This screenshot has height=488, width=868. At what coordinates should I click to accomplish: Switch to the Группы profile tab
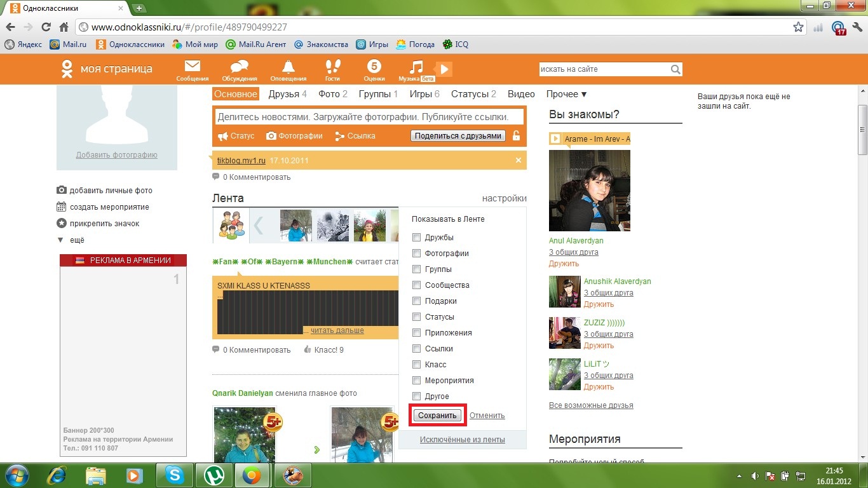point(378,94)
